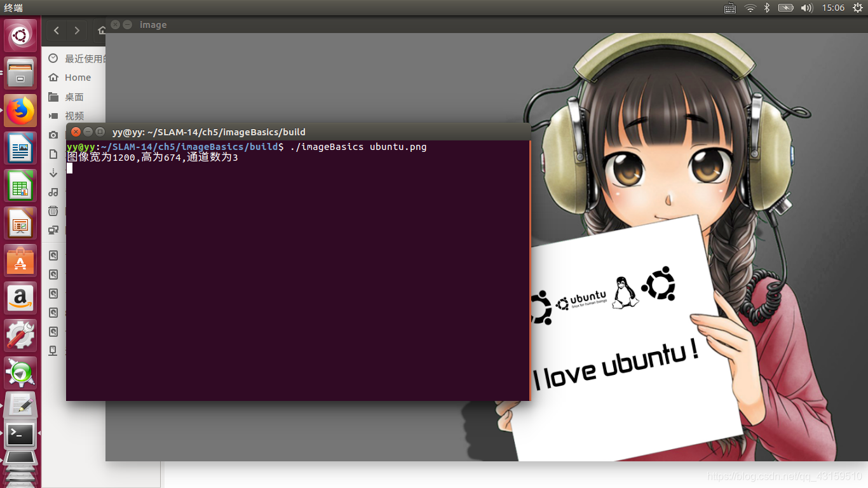Viewport: 868px width, 488px height.
Task: Open the Bluetooth indicator menu
Action: (x=767, y=8)
